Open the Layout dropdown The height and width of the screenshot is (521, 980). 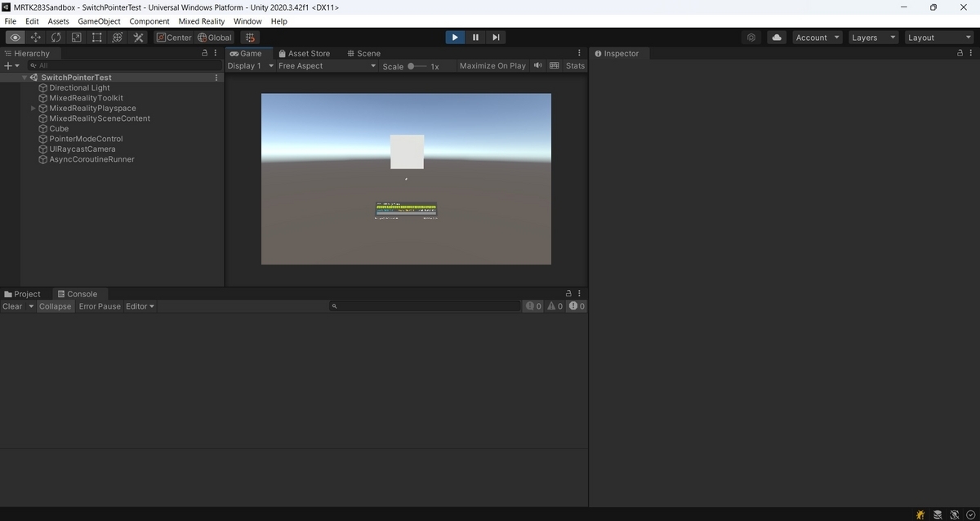[x=939, y=38]
